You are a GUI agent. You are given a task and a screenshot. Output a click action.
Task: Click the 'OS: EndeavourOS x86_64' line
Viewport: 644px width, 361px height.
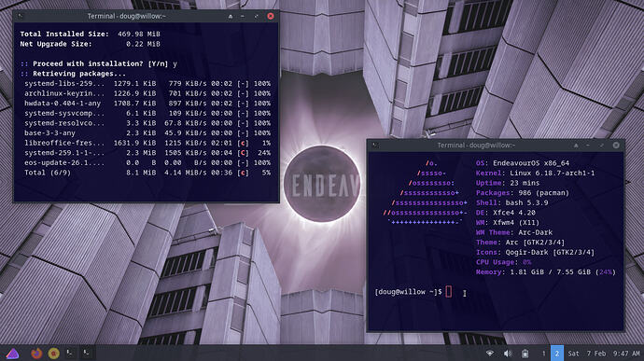point(523,163)
